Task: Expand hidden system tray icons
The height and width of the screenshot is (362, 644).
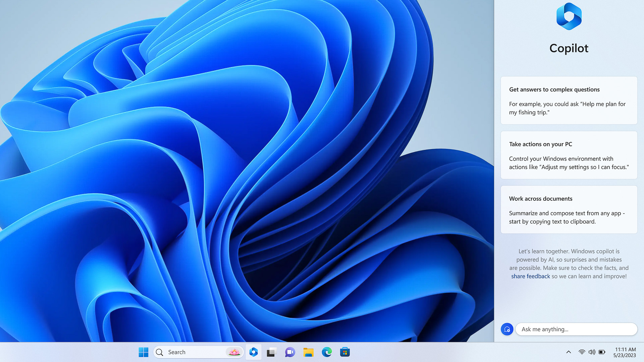Action: [x=569, y=352]
